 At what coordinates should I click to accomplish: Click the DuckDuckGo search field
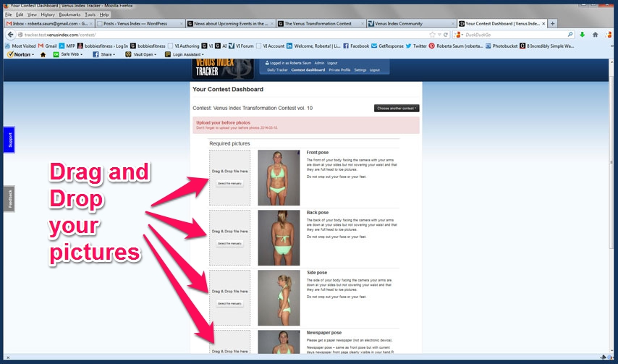tap(515, 35)
